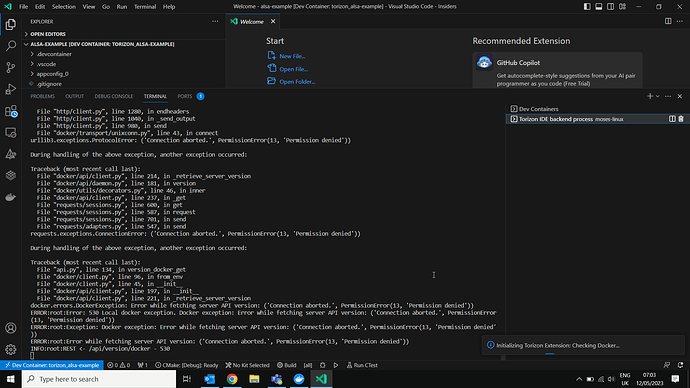Open Source Control view icon
The width and height of the screenshot is (690, 388).
(x=11, y=67)
